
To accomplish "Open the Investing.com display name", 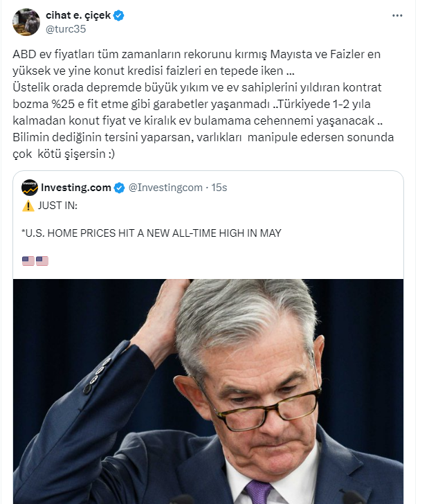I will click(x=76, y=188).
